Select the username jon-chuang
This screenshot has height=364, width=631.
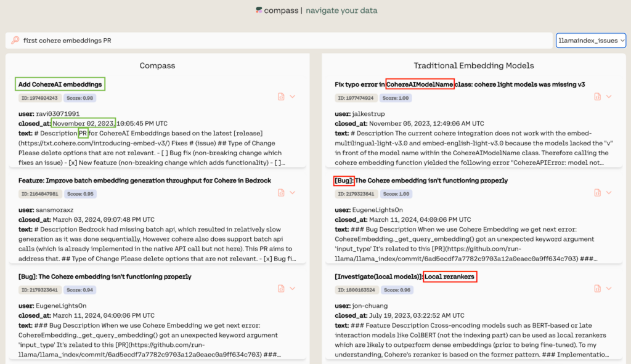[370, 305]
